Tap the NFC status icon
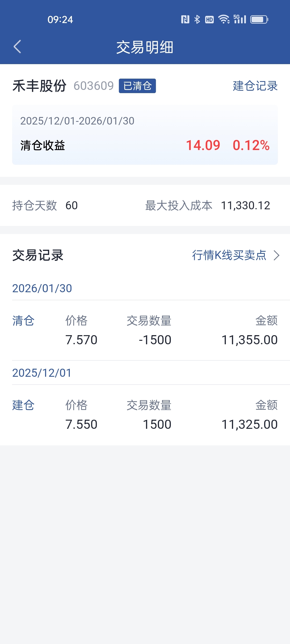This screenshot has width=290, height=644. tap(185, 19)
